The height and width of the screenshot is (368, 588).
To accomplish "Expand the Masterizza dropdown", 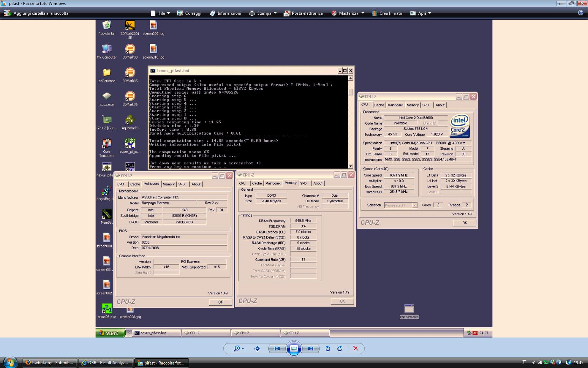I will click(x=348, y=13).
